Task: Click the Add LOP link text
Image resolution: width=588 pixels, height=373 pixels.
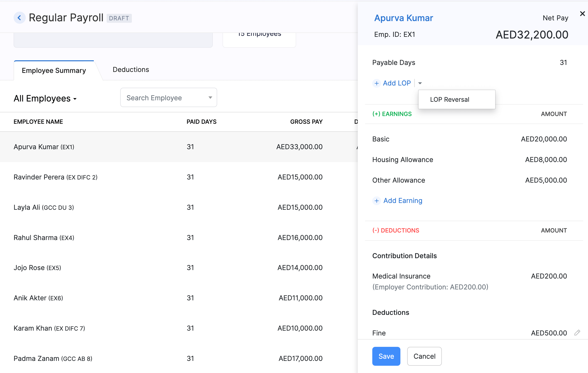Action: point(397,83)
